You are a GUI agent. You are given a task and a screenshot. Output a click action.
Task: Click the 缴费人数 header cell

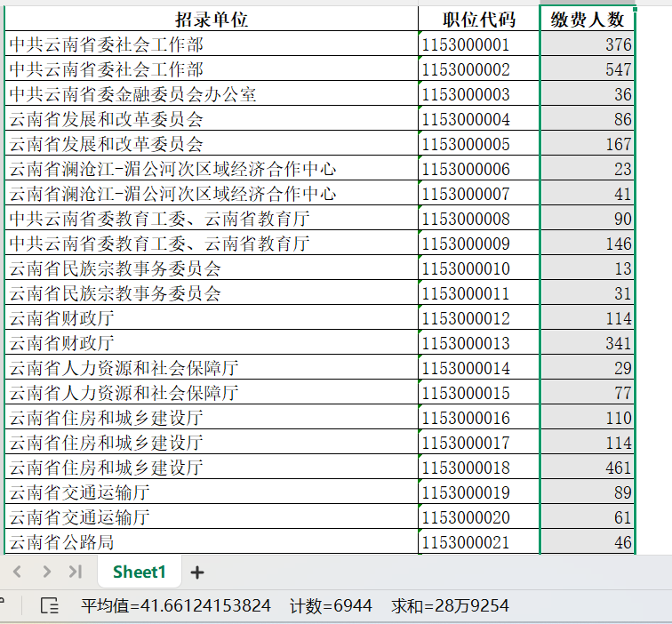(588, 20)
